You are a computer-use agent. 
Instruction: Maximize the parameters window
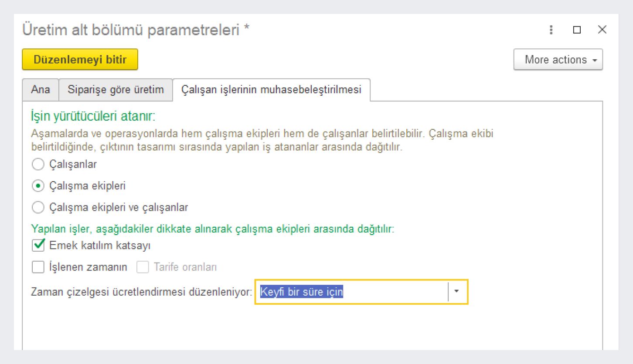pyautogui.click(x=577, y=30)
